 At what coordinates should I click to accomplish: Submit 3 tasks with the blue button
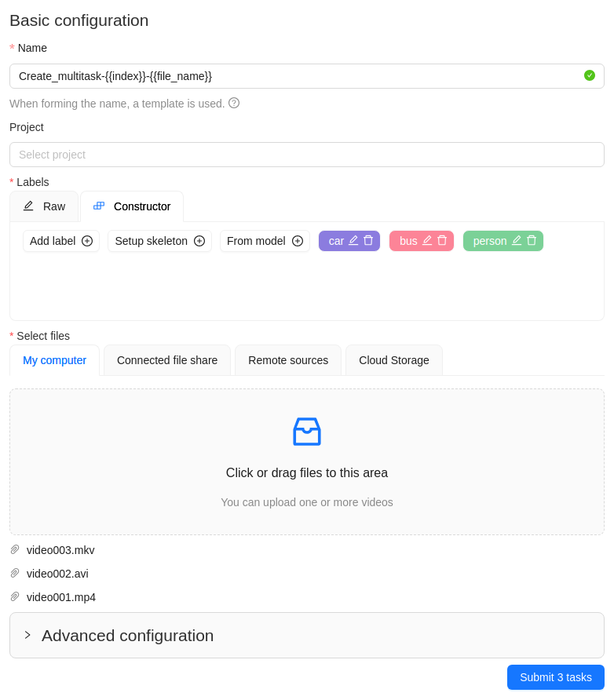click(556, 677)
